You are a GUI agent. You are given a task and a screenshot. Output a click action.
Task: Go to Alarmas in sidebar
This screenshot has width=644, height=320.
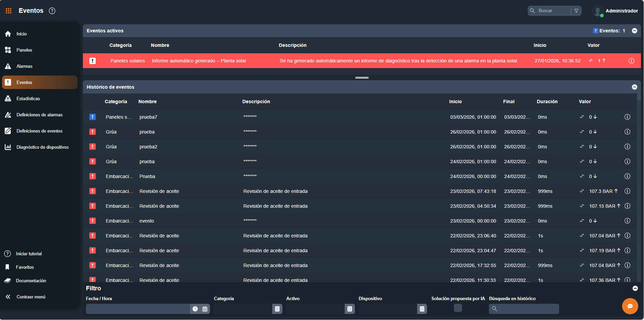click(x=24, y=66)
